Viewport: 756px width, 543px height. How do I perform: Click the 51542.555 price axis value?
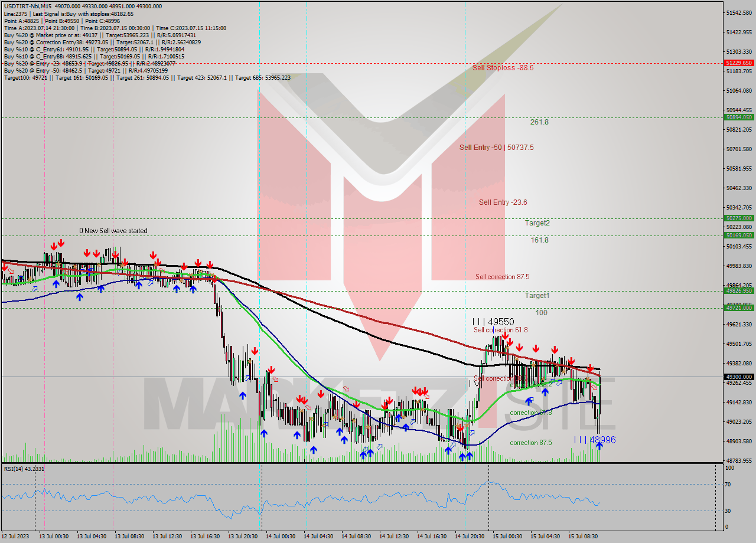739,12
